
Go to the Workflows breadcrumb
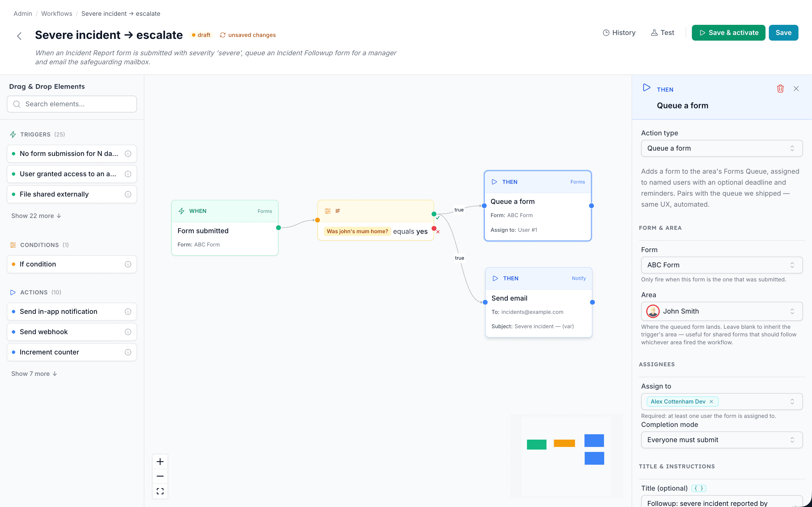(x=57, y=14)
